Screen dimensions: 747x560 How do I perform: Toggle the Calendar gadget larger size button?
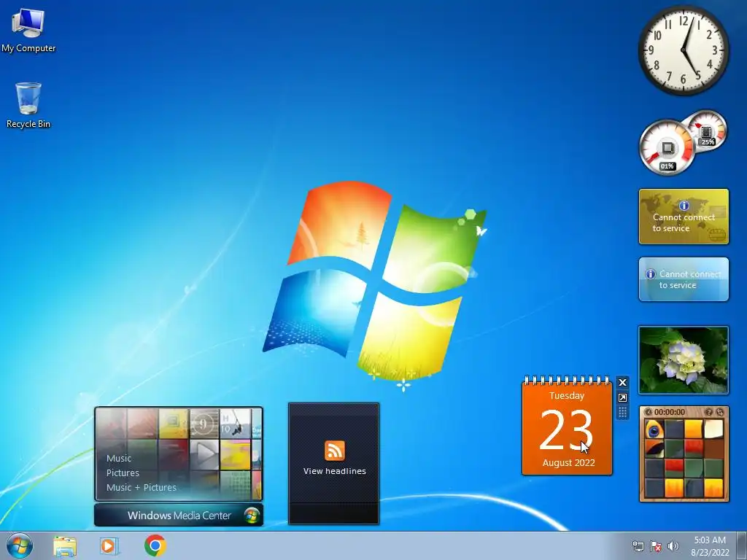(x=622, y=397)
